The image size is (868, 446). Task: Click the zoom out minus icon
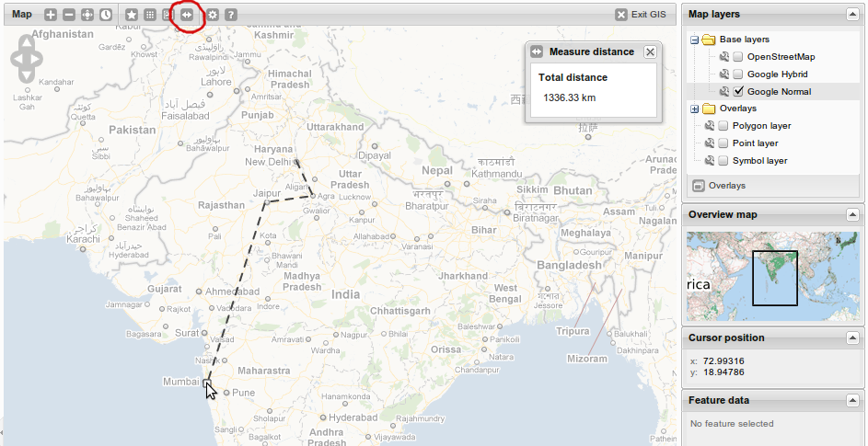(x=69, y=15)
